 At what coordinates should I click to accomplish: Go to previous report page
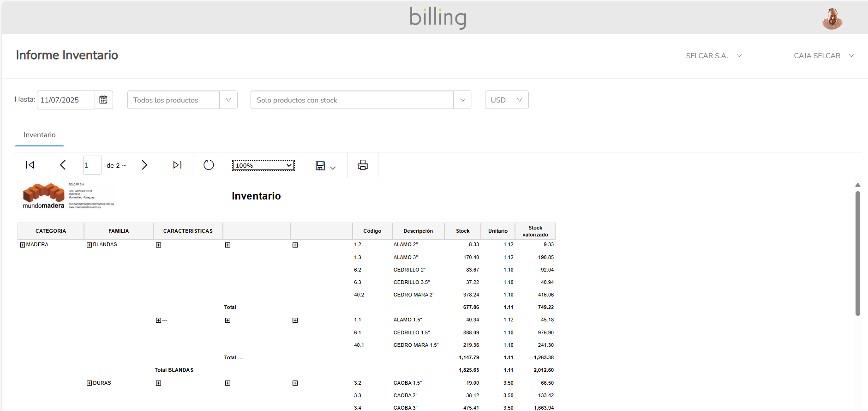[x=63, y=165]
